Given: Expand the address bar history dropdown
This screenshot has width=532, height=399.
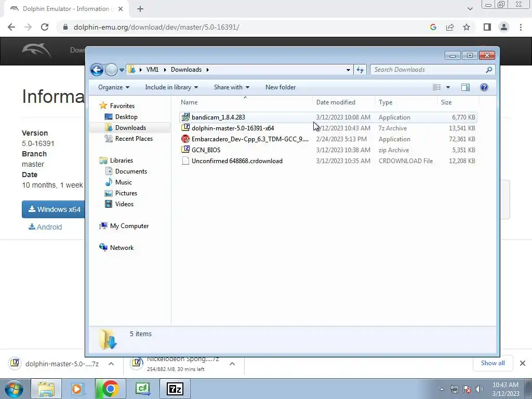Looking at the screenshot, I should point(348,70).
